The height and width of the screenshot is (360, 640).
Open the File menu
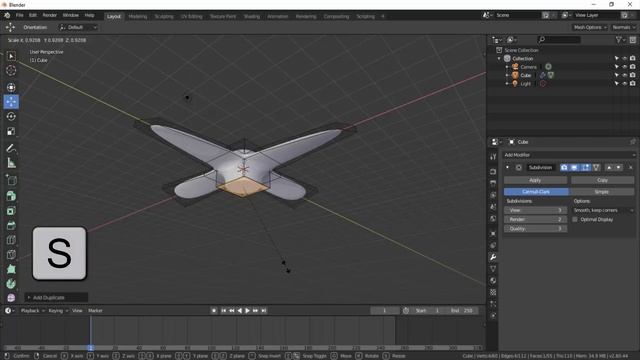coord(20,15)
